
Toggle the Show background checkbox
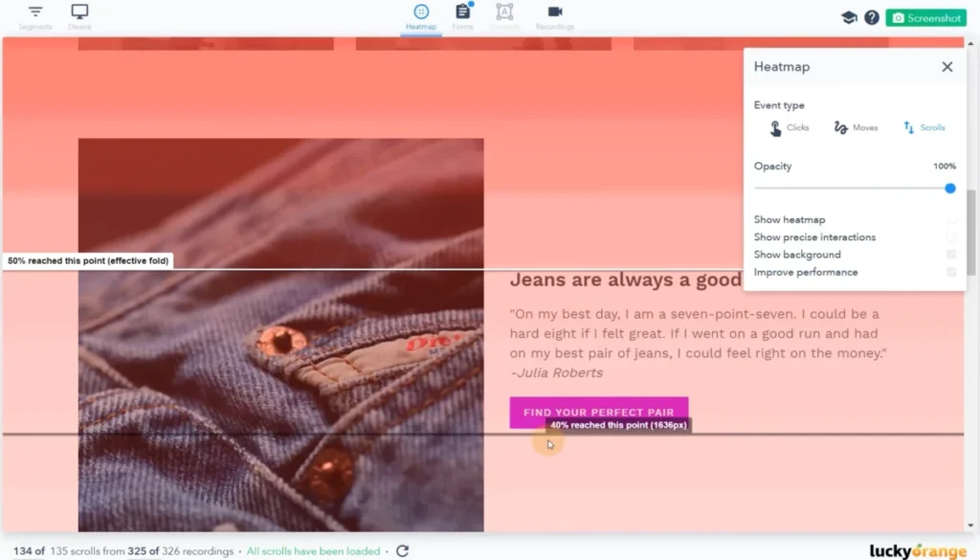(x=951, y=255)
